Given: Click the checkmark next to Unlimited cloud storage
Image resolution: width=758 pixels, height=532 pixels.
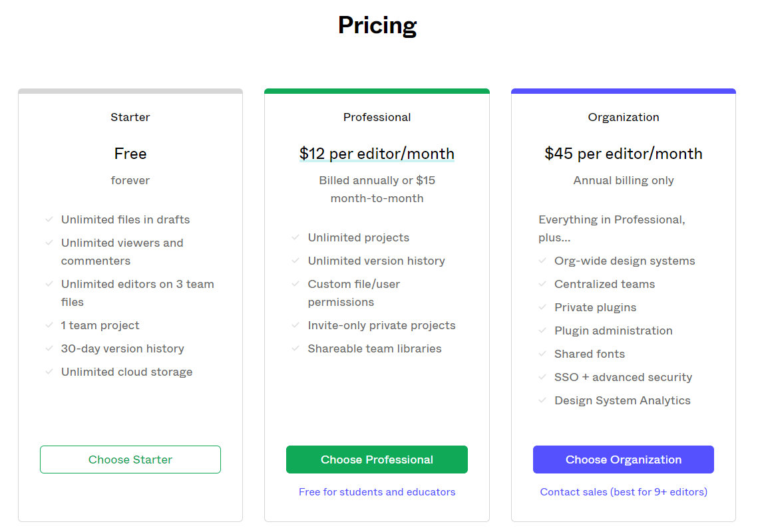Looking at the screenshot, I should pyautogui.click(x=49, y=372).
